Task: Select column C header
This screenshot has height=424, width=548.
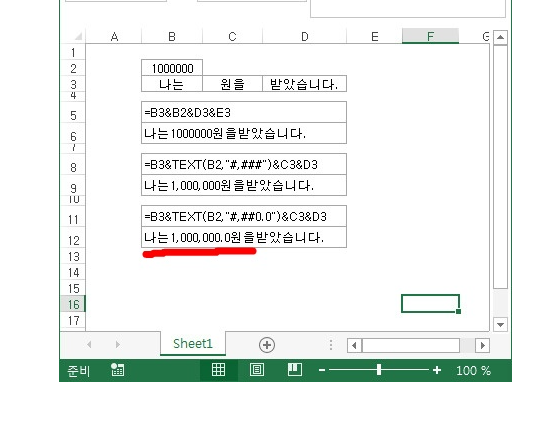Action: (232, 36)
